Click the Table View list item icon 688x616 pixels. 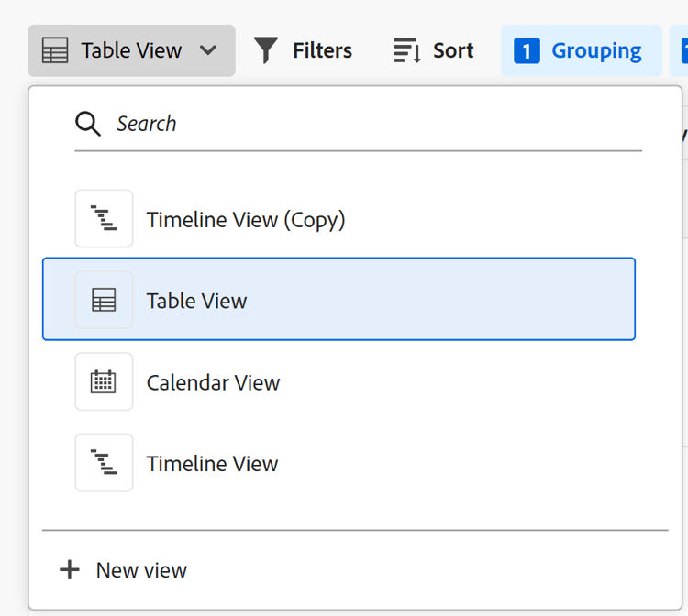coord(104,300)
